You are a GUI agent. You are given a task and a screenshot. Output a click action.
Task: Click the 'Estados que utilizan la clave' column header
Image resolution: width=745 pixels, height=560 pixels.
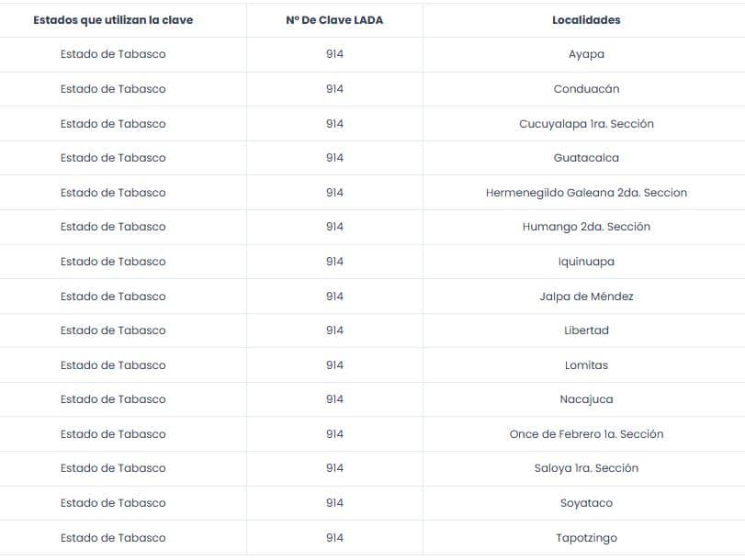113,20
